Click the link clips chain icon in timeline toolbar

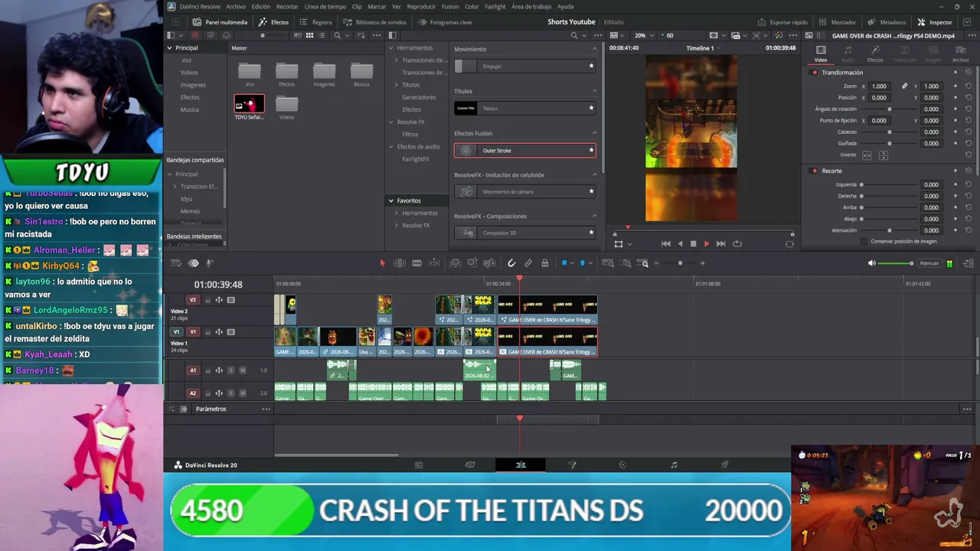[x=528, y=263]
